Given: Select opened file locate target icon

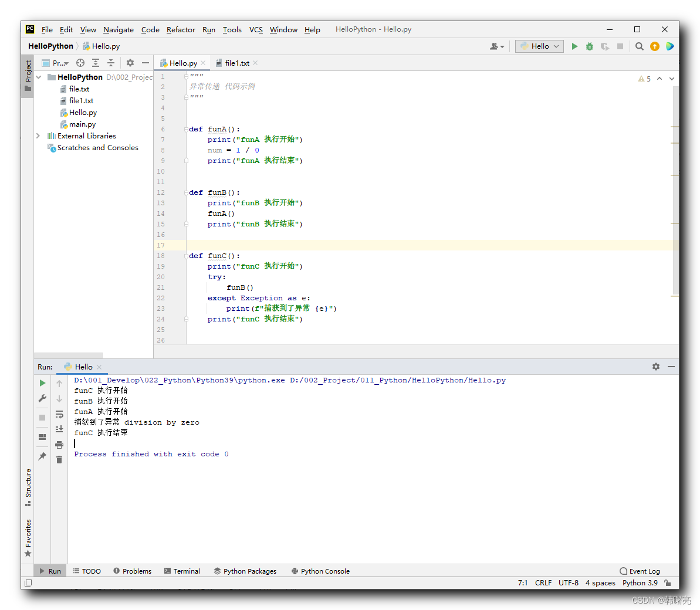Looking at the screenshot, I should (x=80, y=63).
